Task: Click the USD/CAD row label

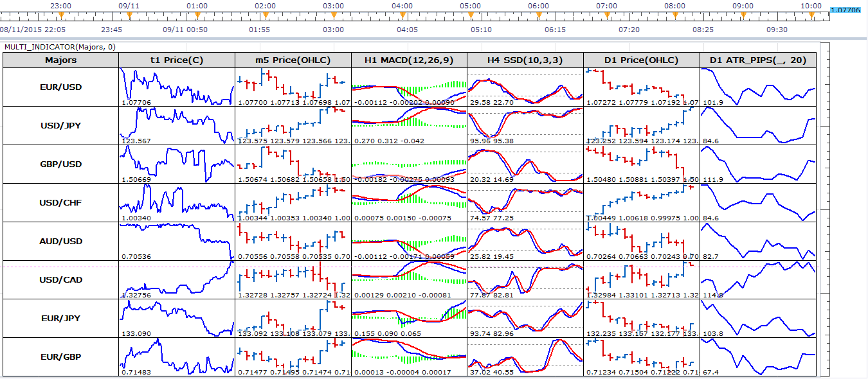Action: pyautogui.click(x=61, y=279)
